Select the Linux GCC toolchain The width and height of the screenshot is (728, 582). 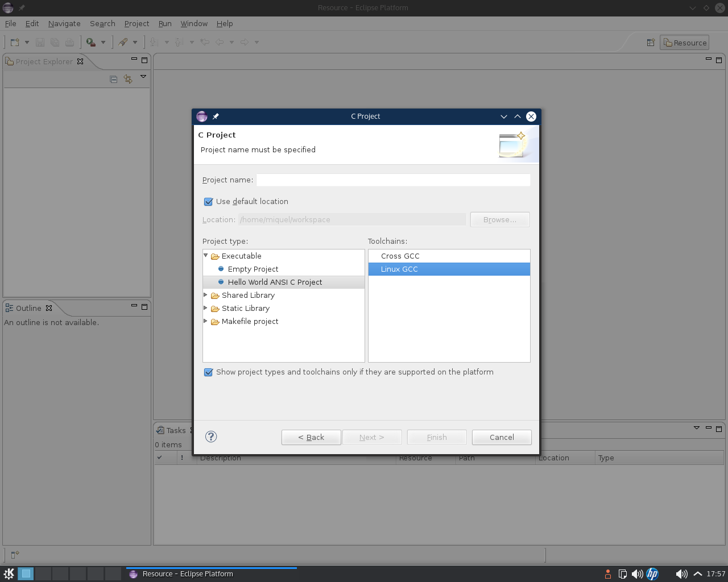pos(449,269)
